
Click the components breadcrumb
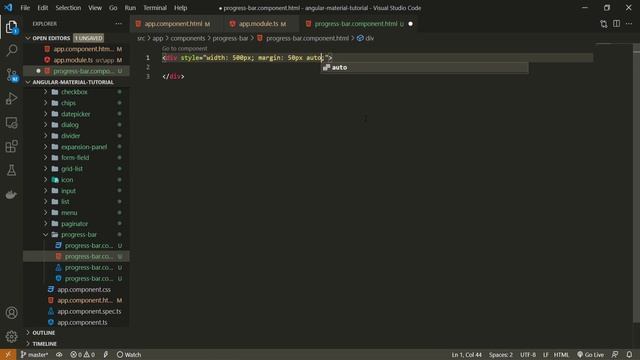click(x=188, y=38)
